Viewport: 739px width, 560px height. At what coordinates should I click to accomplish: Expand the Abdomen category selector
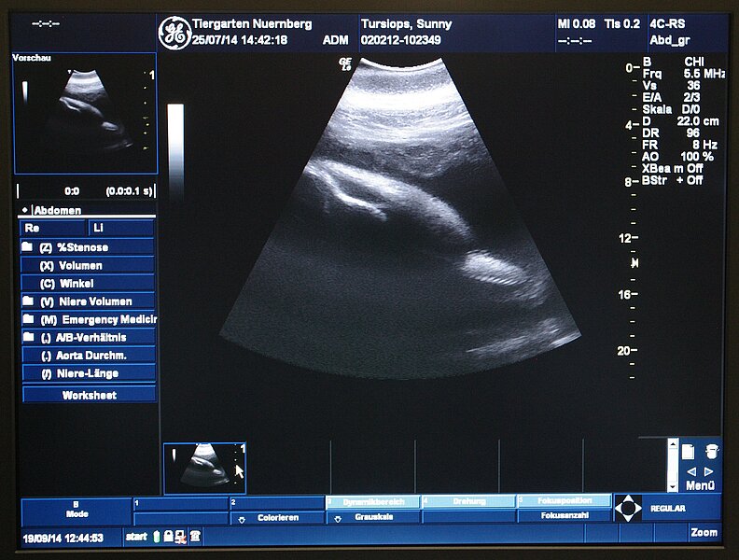(x=25, y=211)
